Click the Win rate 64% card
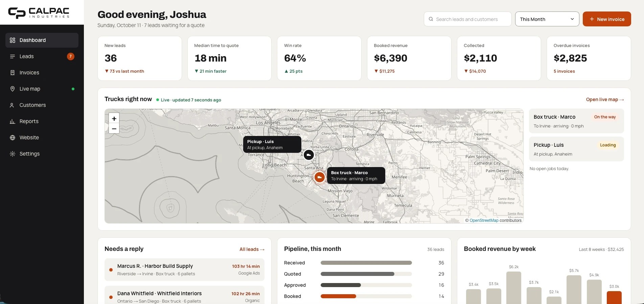The height and width of the screenshot is (304, 644). click(x=319, y=58)
